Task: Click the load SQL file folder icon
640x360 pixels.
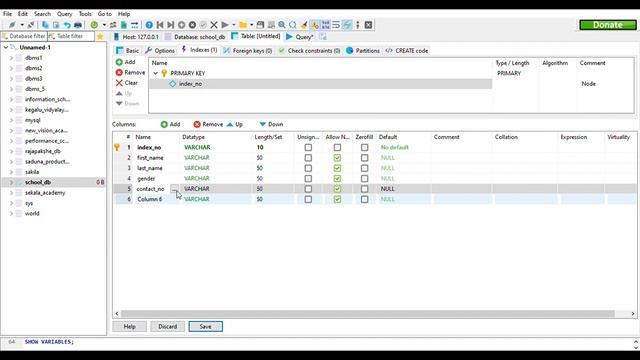Action: coord(243,25)
